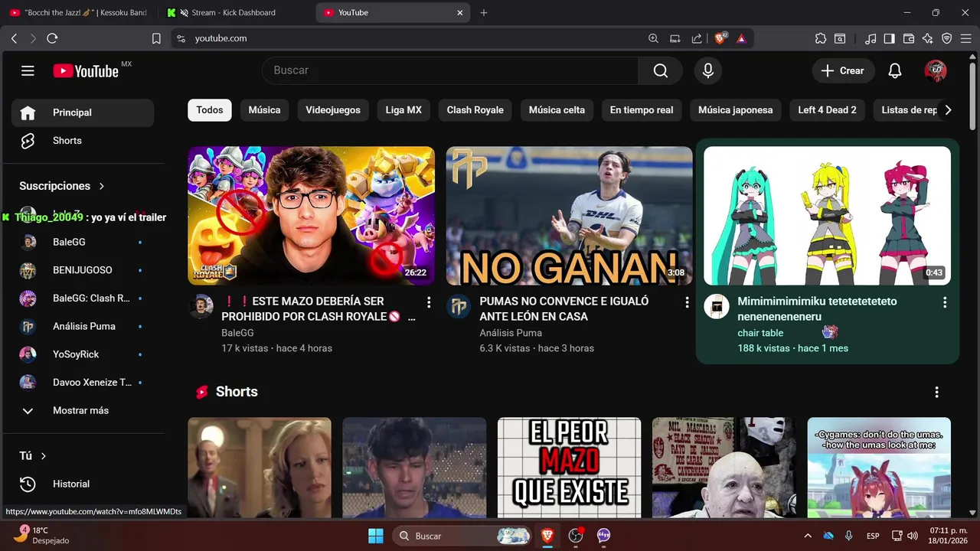The height and width of the screenshot is (551, 980).
Task: Open options menu for ESTE MAZO video
Action: pos(429,302)
